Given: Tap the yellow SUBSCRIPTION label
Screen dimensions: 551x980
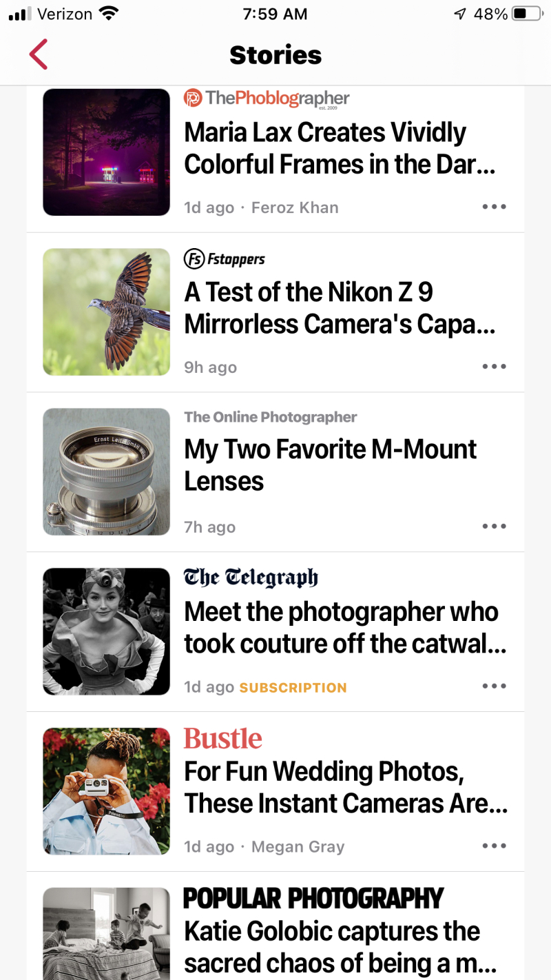Looking at the screenshot, I should [x=293, y=688].
